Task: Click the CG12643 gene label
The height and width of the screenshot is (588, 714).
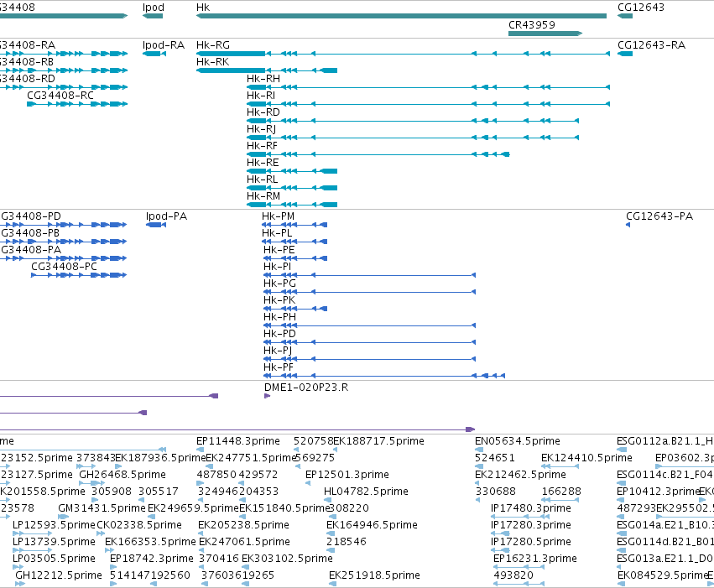Action: [x=641, y=8]
